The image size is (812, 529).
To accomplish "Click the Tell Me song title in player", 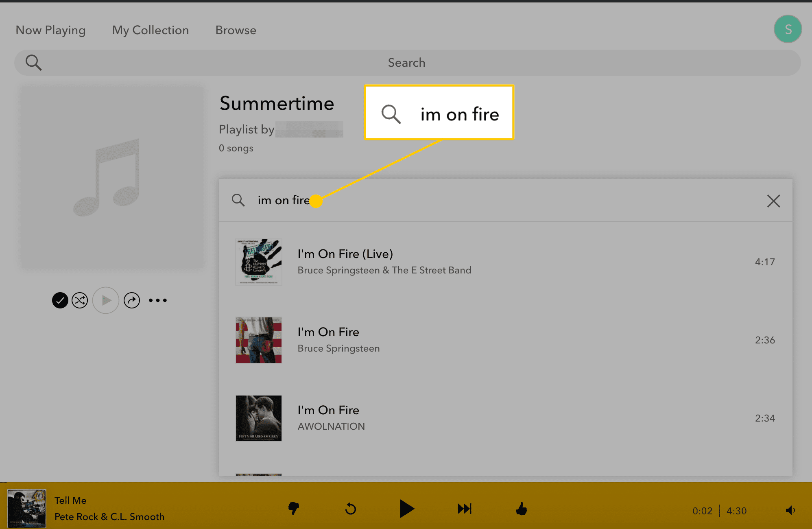I will point(70,501).
